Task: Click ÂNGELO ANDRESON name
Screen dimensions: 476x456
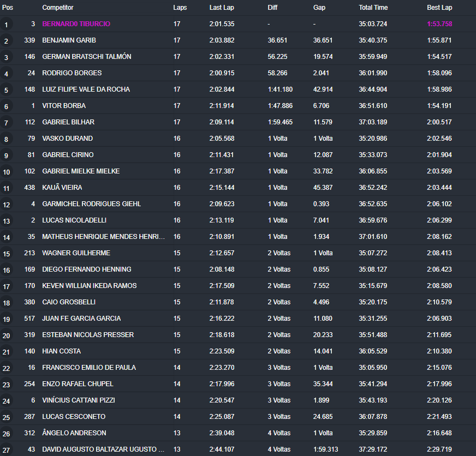Action: (x=74, y=433)
